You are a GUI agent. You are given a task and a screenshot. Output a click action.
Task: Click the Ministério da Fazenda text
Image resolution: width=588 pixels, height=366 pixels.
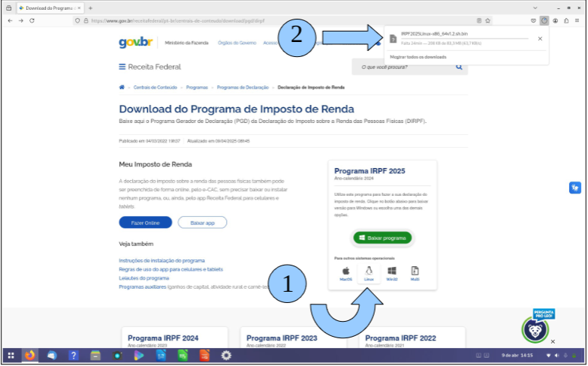point(186,43)
